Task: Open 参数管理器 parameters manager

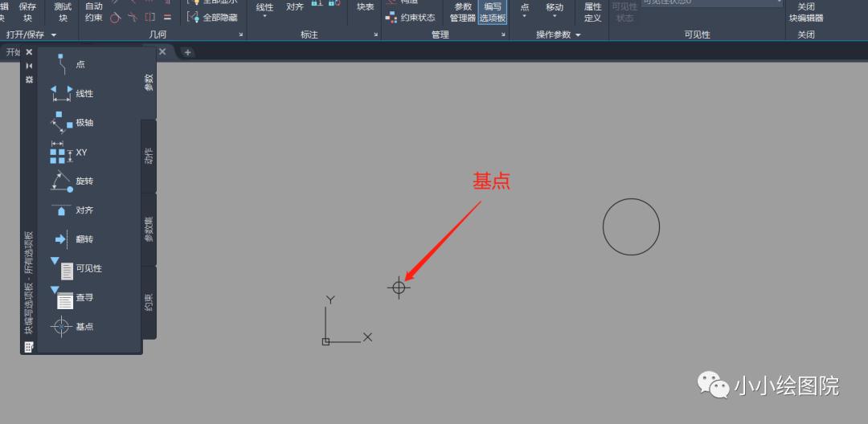Action: (x=463, y=11)
